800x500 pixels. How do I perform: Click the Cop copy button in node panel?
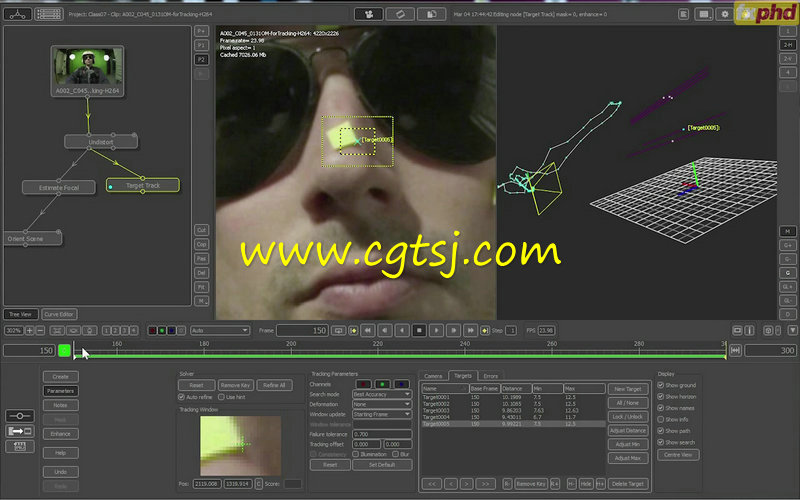pyautogui.click(x=201, y=244)
